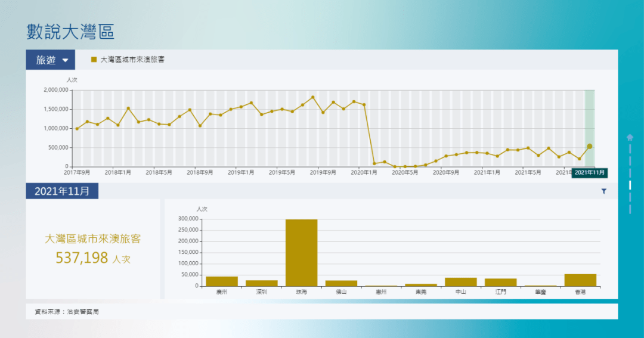Click the 537,198 visitor total figure
This screenshot has height=338, width=644.
click(82, 258)
